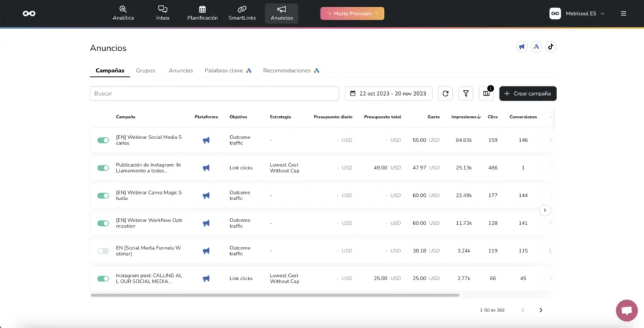This screenshot has width=644, height=328.
Task: Click the Objetivo column header
Action: (238, 117)
